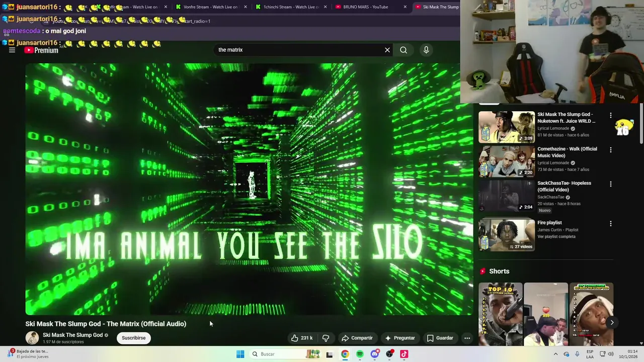Close the Vonfre Stream tab
This screenshot has width=644, height=362.
pos(246,7)
